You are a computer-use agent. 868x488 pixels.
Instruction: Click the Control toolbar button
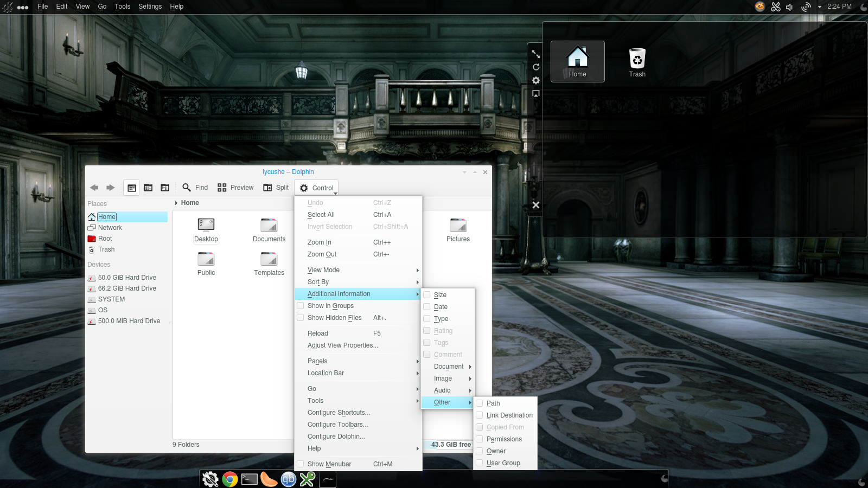(x=317, y=188)
